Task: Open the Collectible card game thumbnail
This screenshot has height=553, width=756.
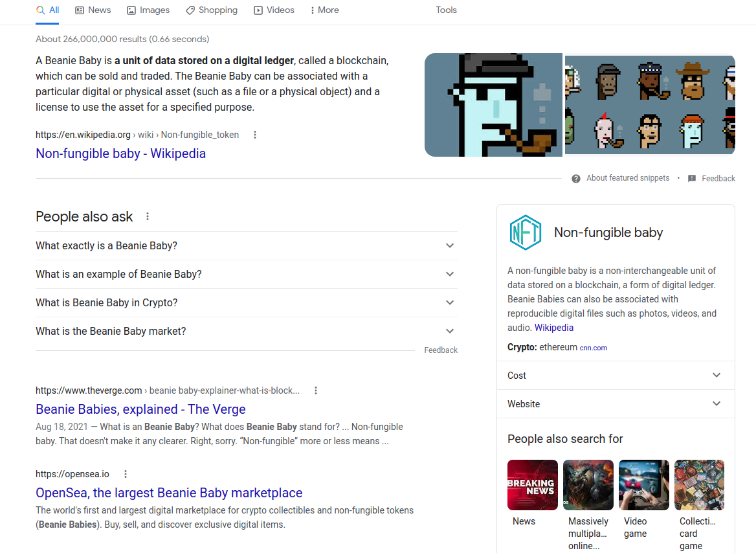Action: (700, 485)
